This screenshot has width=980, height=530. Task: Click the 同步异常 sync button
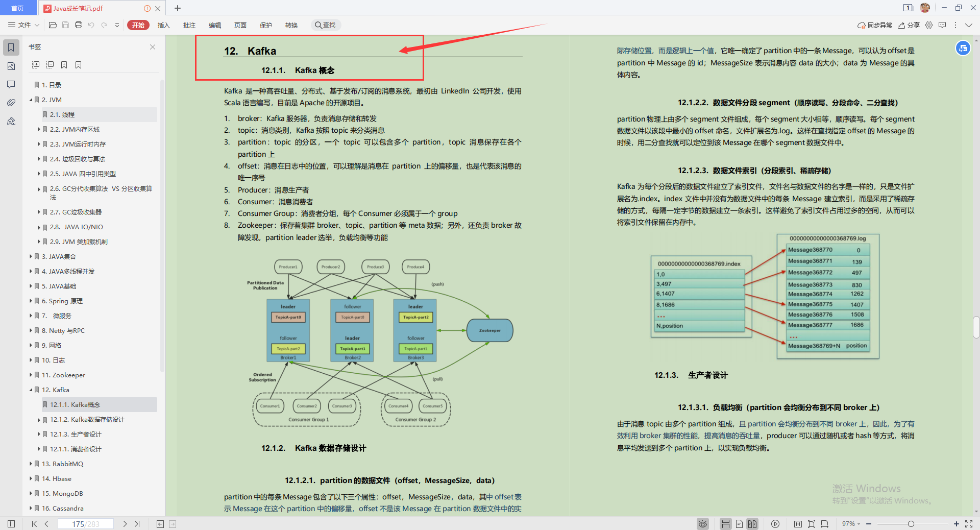874,25
